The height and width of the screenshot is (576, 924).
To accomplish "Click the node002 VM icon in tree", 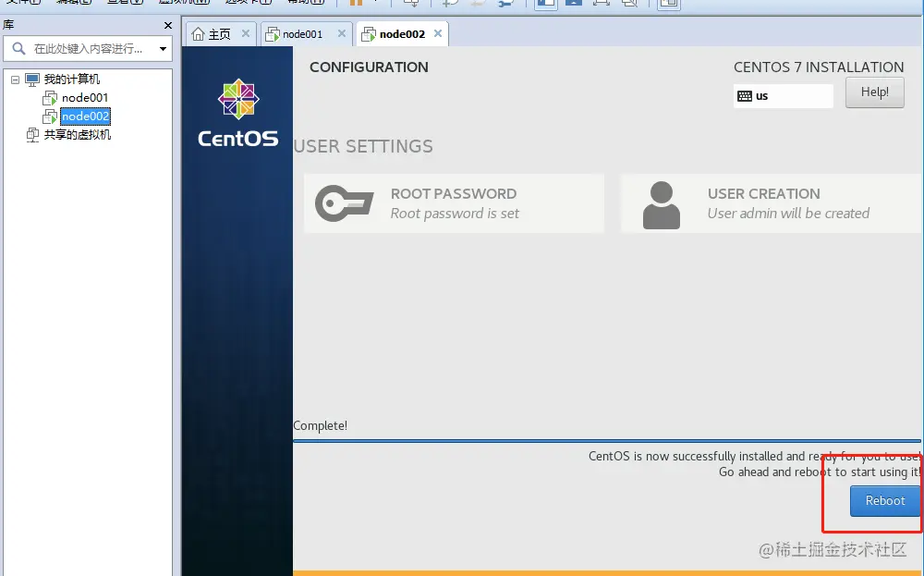I will tap(50, 116).
